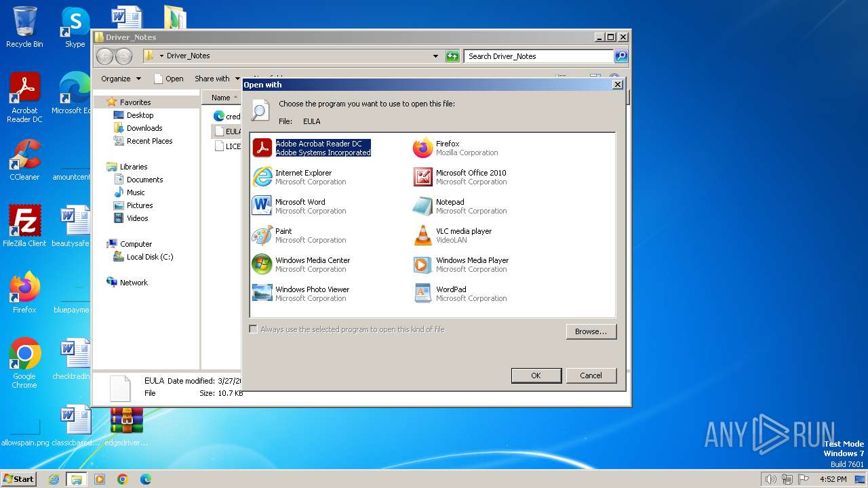Click the taskbar clock showing 4:52 PM

[x=833, y=479]
